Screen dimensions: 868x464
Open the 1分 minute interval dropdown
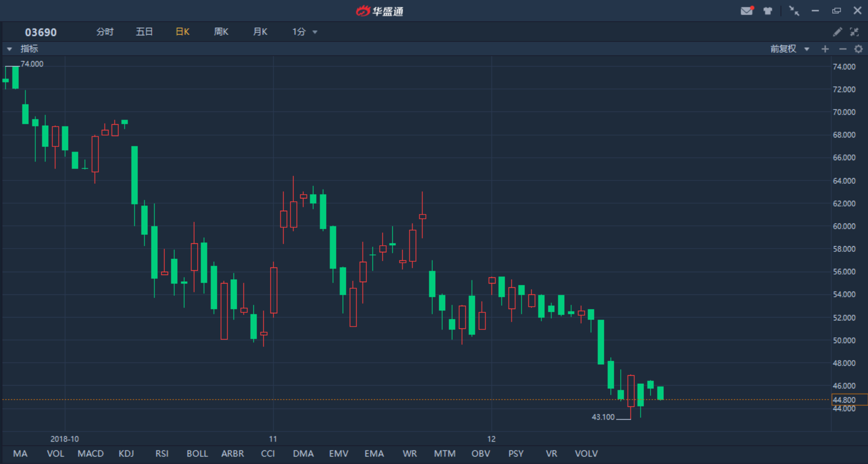pos(304,32)
